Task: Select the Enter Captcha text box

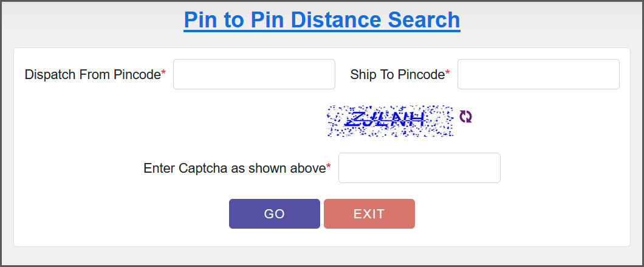Action: pos(419,168)
